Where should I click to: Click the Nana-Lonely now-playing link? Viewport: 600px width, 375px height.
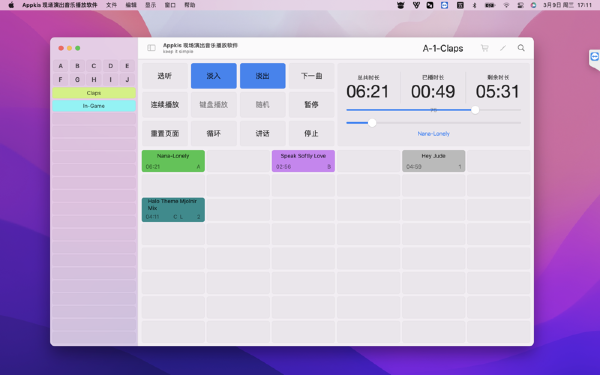pos(434,134)
